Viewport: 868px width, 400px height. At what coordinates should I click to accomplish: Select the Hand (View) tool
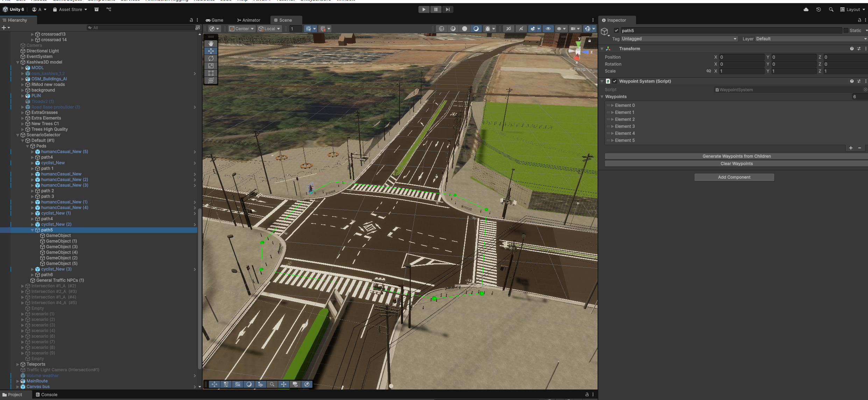[x=211, y=44]
